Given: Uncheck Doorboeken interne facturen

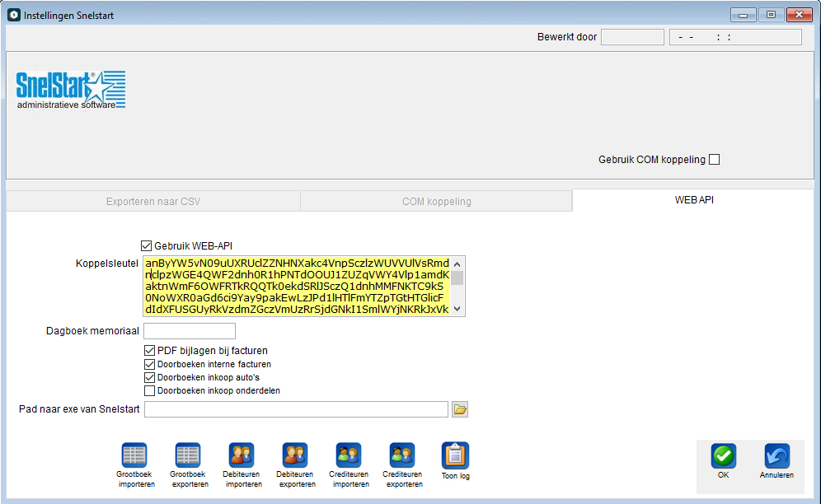Looking at the screenshot, I should [x=150, y=364].
